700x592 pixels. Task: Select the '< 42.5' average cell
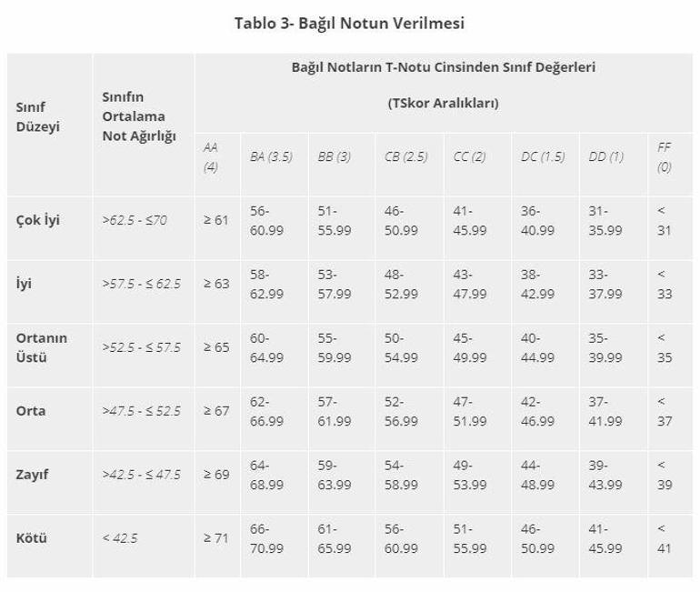click(120, 537)
